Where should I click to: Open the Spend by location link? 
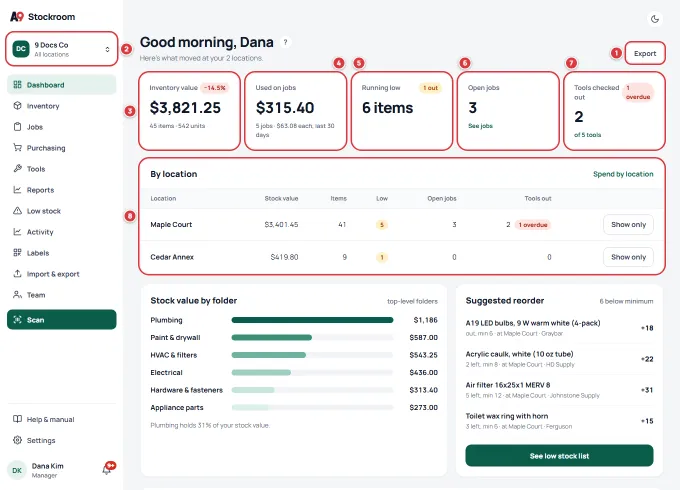coord(623,174)
